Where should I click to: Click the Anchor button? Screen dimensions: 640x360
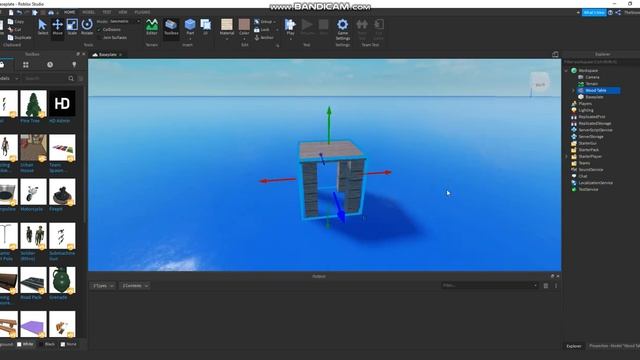(x=264, y=38)
